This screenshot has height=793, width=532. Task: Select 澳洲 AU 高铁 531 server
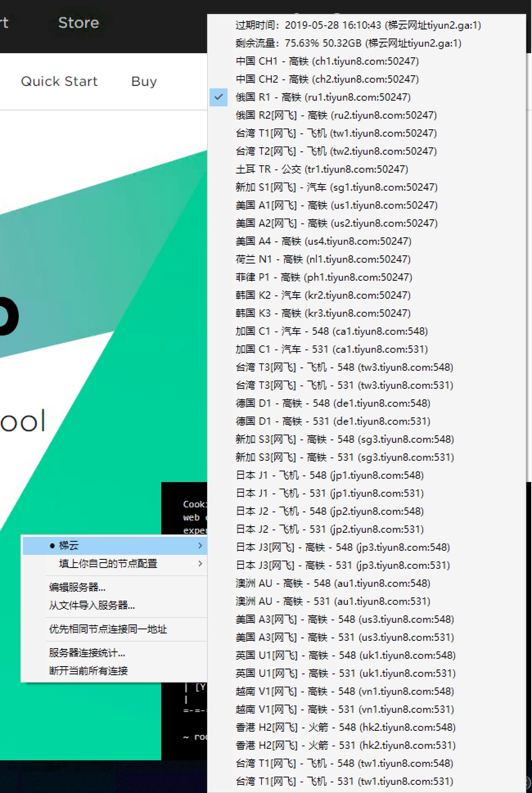(333, 602)
